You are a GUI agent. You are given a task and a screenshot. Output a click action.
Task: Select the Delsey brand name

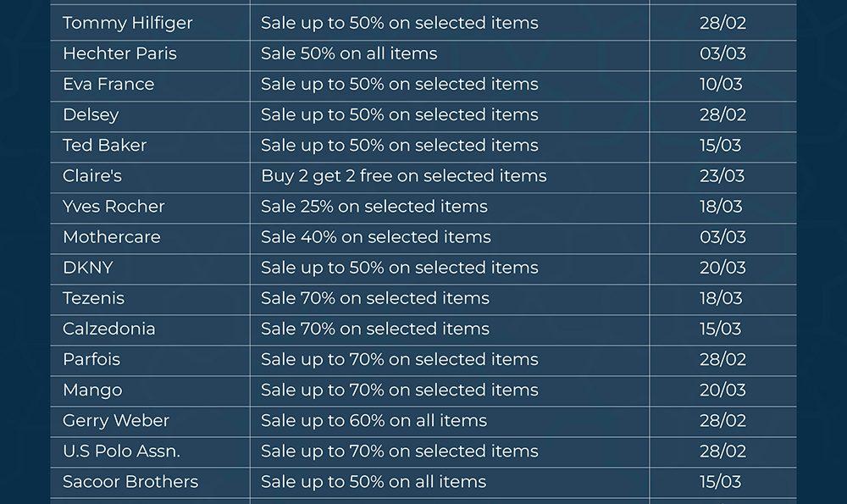click(x=91, y=114)
